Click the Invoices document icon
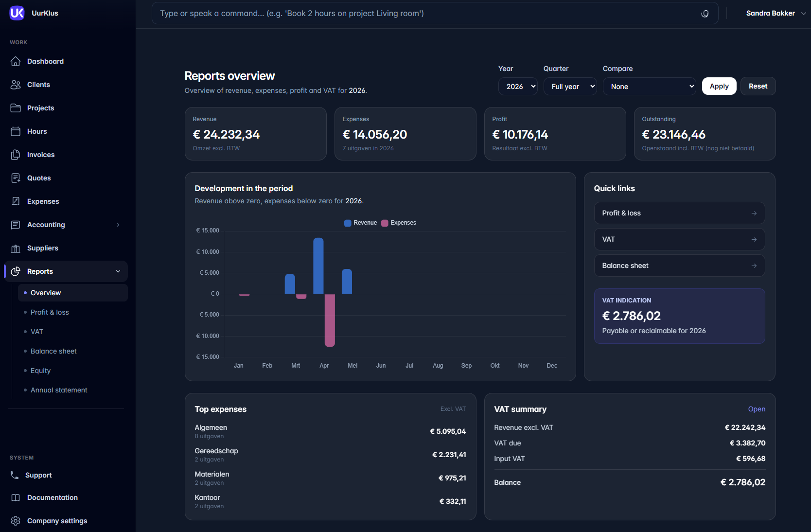811x532 pixels. pyautogui.click(x=16, y=155)
